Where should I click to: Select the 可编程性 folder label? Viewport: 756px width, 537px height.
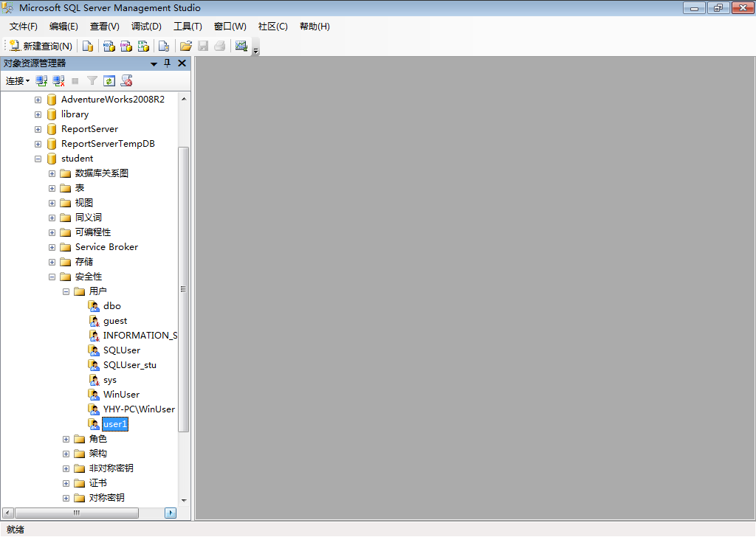(x=93, y=232)
